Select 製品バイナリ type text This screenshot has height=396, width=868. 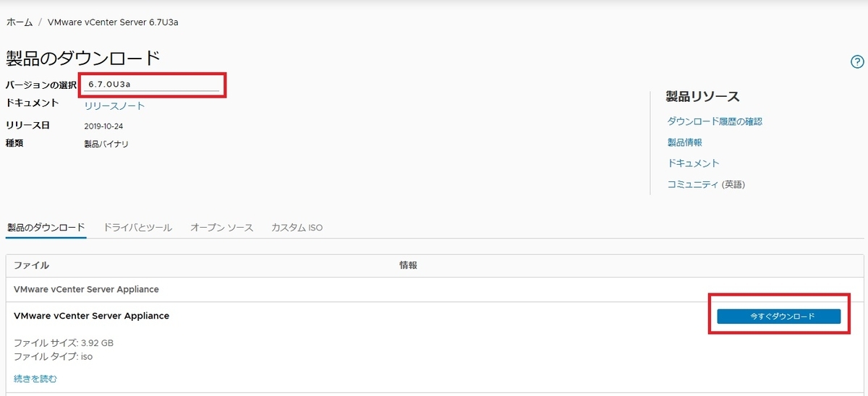point(106,144)
